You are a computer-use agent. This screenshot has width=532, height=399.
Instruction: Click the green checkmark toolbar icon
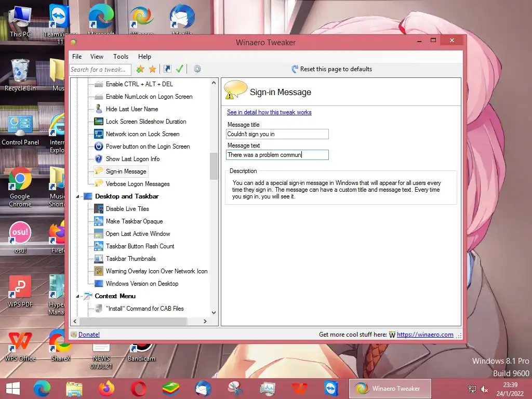pyautogui.click(x=179, y=69)
